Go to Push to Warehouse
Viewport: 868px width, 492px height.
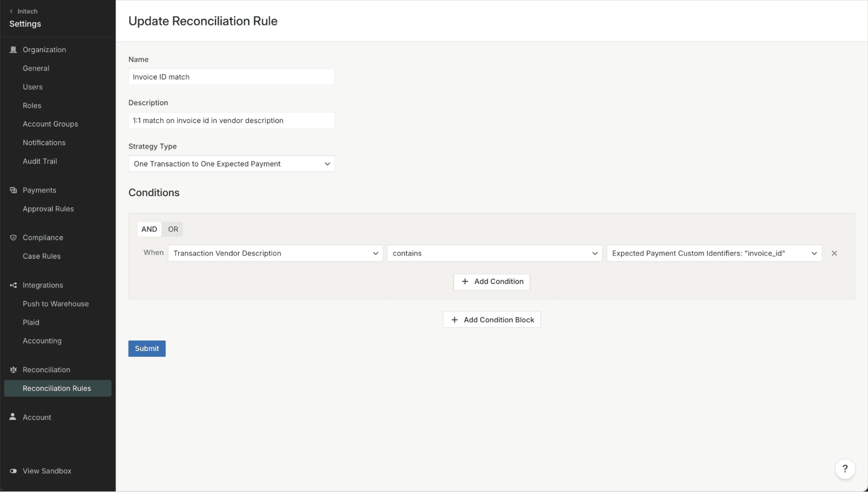pyautogui.click(x=56, y=304)
